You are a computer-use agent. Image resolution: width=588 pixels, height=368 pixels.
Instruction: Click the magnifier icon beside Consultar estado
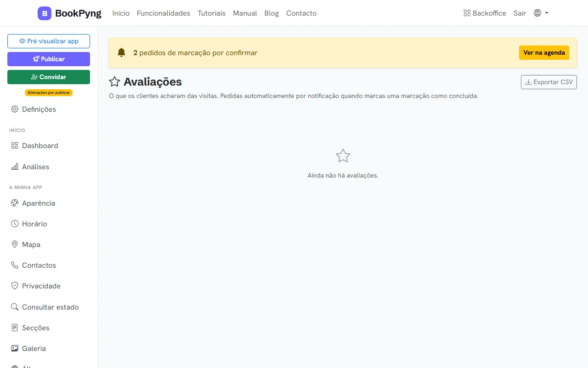(x=15, y=307)
